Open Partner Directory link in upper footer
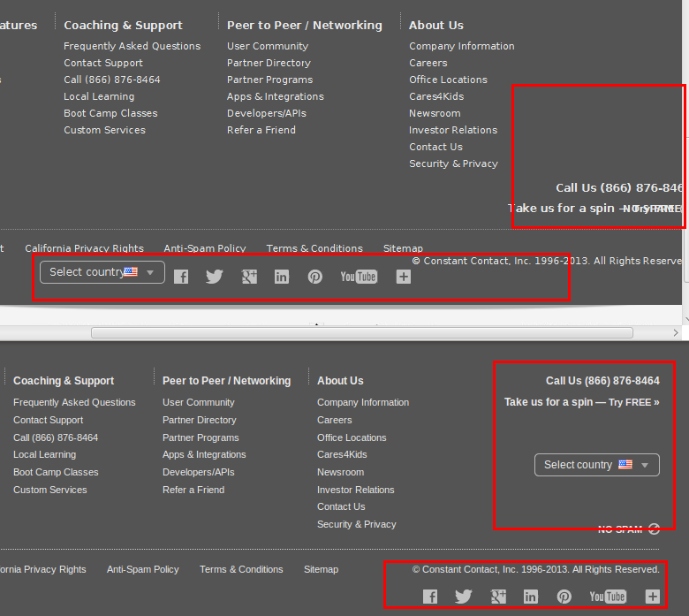This screenshot has width=689, height=616. point(269,63)
